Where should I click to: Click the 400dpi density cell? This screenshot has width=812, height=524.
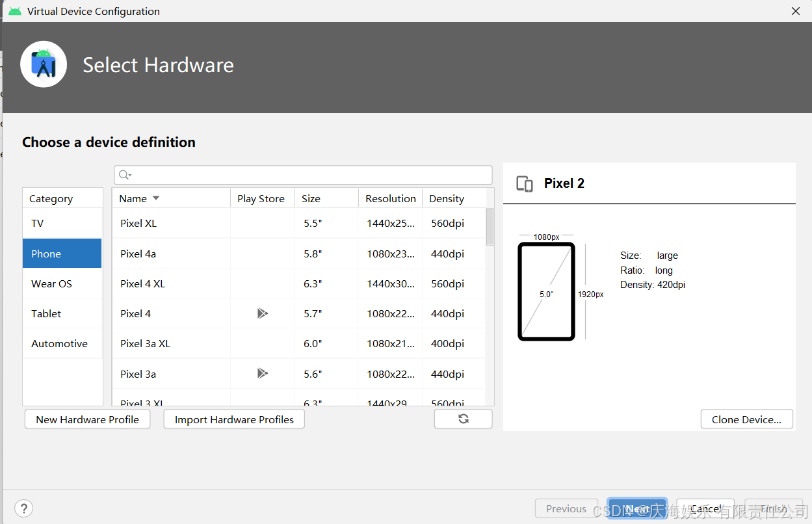tap(447, 343)
